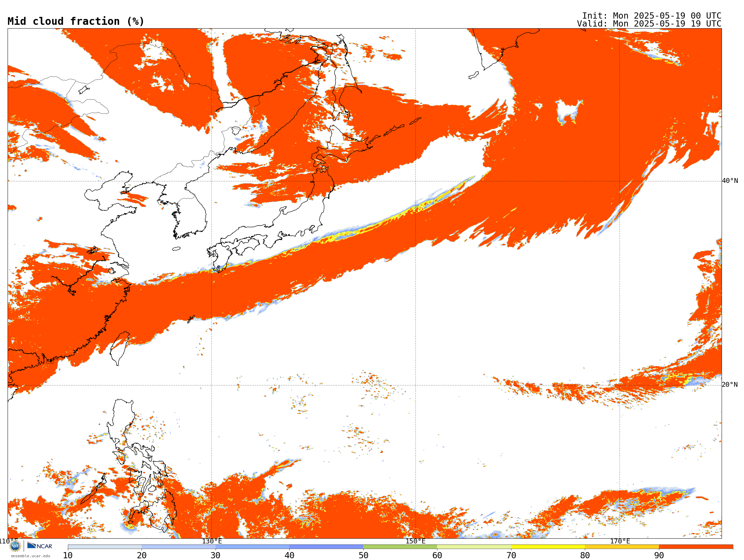Click the NCAR logo
This screenshot has height=560, width=744.
(40, 546)
